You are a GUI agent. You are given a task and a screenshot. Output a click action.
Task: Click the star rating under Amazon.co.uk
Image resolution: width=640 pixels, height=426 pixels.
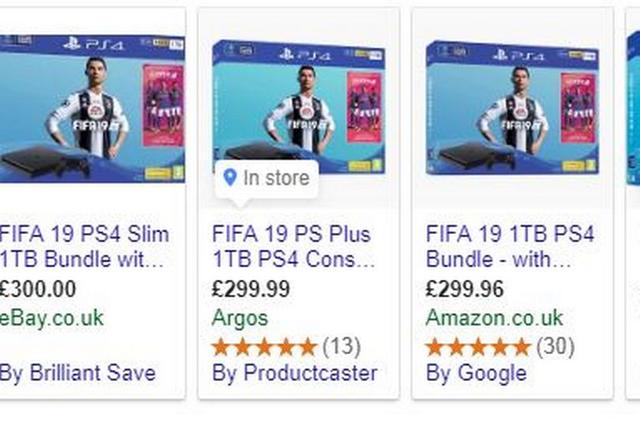coord(478,347)
